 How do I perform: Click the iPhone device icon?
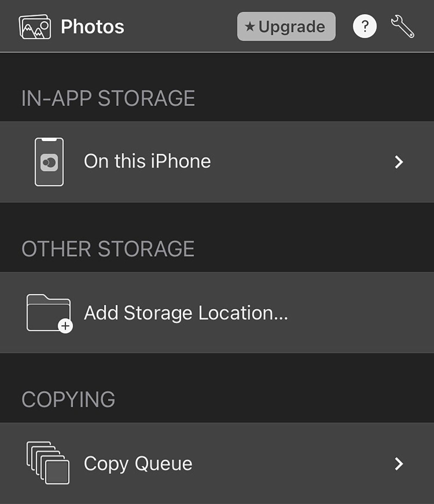click(49, 162)
